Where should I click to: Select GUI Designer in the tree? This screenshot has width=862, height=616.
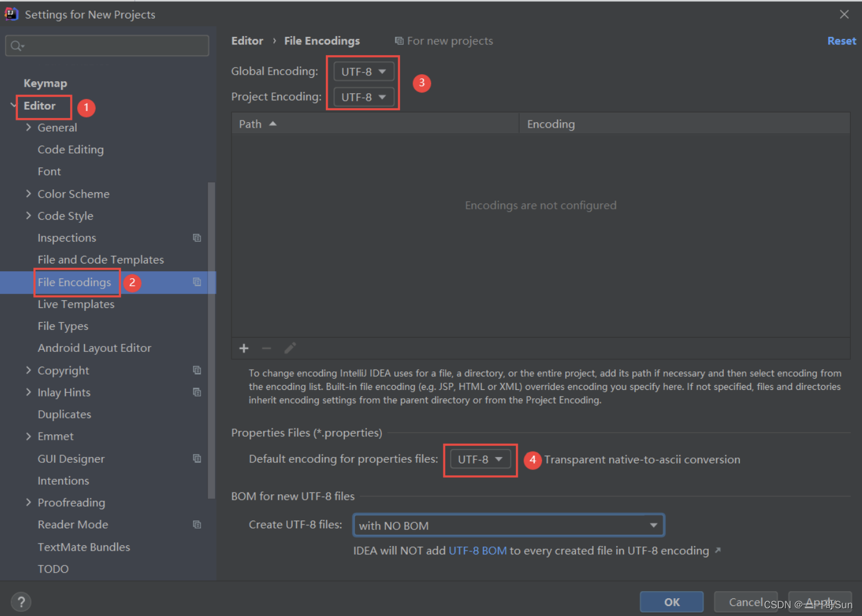click(71, 459)
